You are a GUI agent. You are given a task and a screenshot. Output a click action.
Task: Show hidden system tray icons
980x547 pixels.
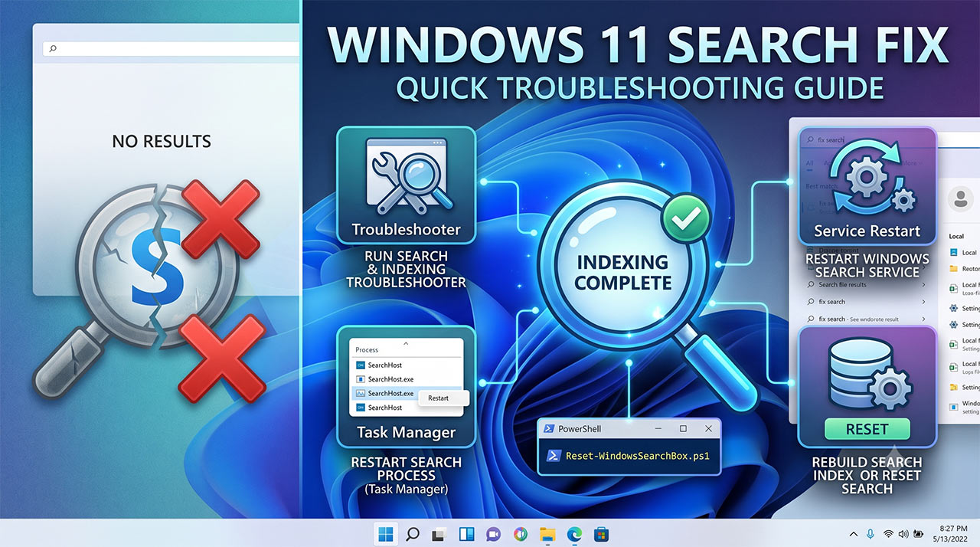tap(854, 534)
